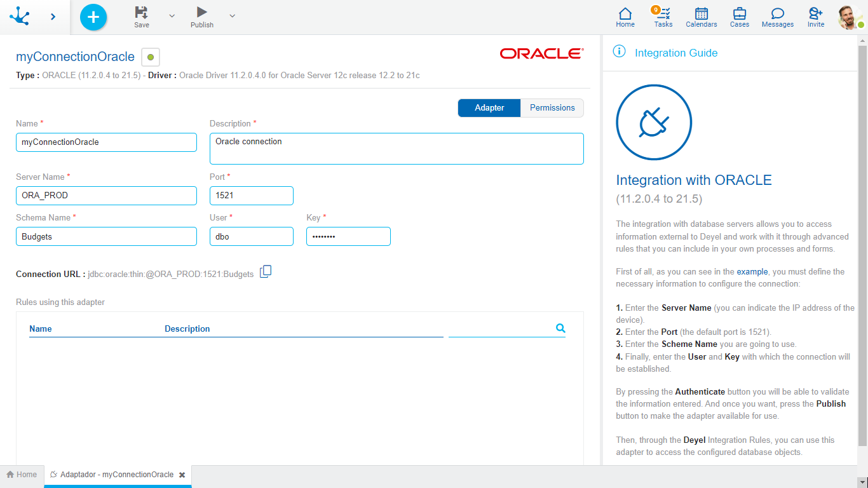Open Home from top navigation
Screen dimensions: 868x488
click(x=625, y=17)
